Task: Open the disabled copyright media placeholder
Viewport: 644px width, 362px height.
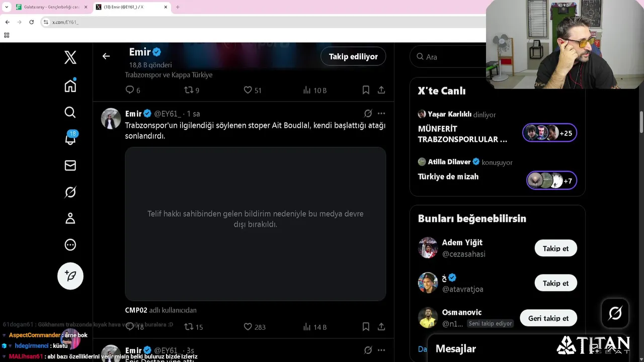Action: tap(256, 224)
